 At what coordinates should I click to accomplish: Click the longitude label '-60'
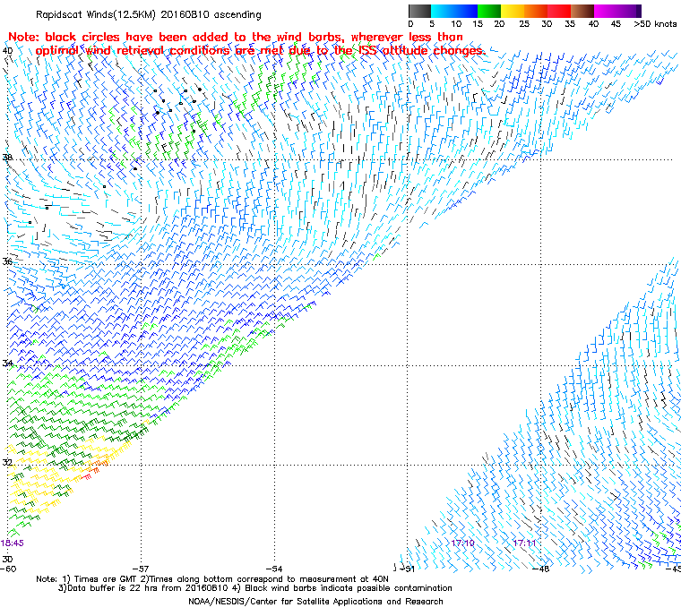pyautogui.click(x=8, y=569)
